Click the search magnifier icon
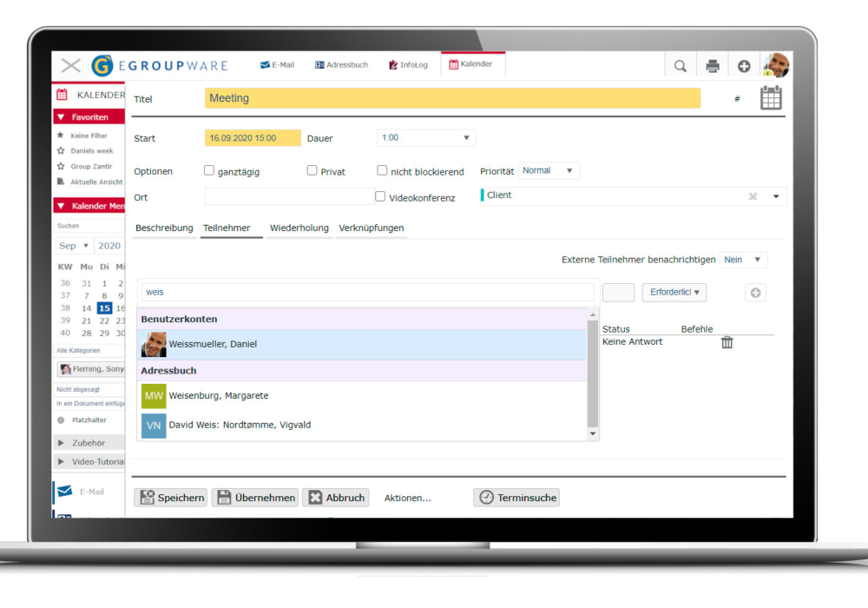868x608 pixels. pyautogui.click(x=681, y=66)
